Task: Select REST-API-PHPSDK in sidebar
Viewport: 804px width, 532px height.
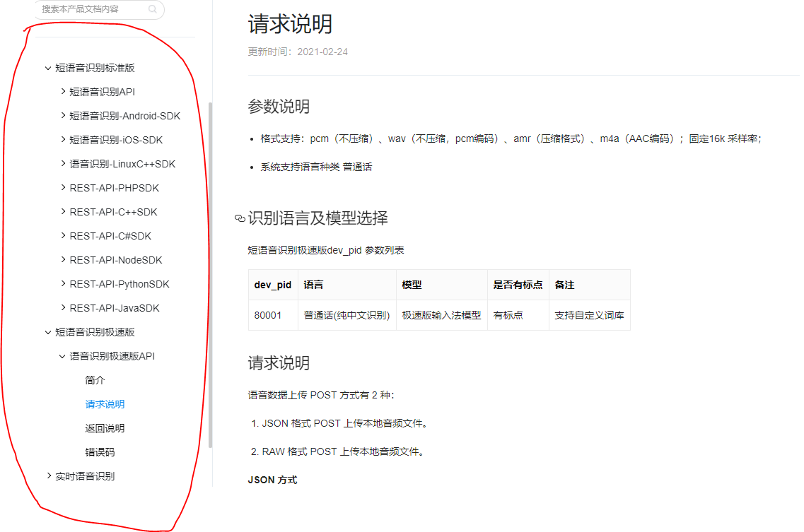Action: click(x=115, y=188)
